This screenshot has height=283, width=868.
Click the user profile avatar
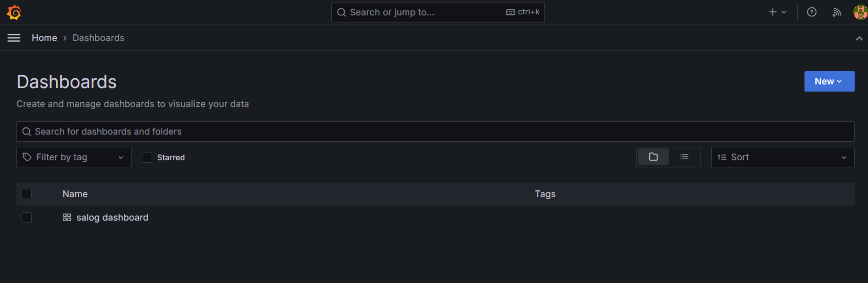coord(860,12)
